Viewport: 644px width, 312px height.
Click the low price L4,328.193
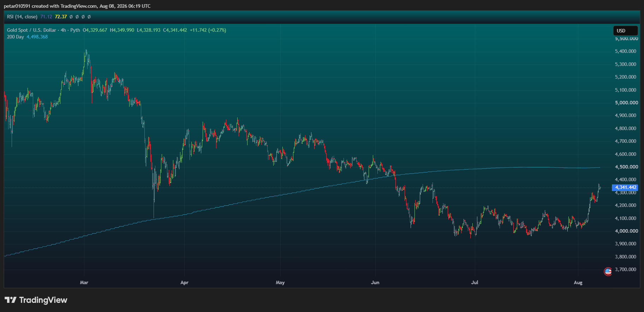coord(149,30)
